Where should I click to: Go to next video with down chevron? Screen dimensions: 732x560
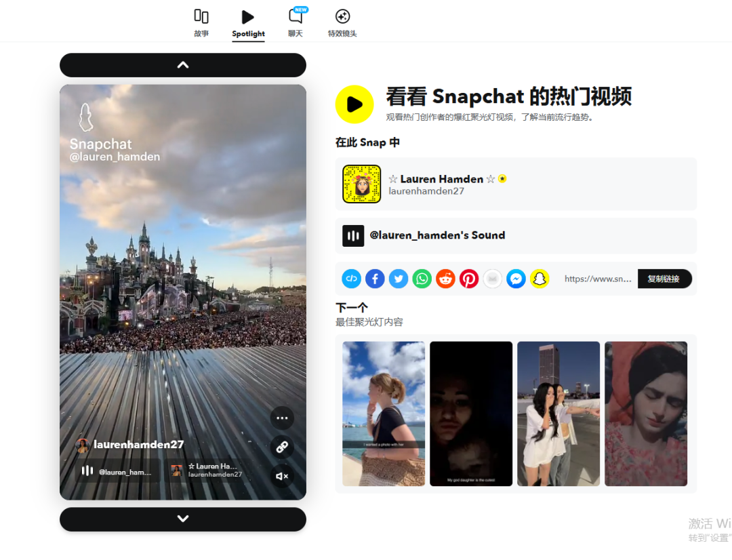(183, 519)
